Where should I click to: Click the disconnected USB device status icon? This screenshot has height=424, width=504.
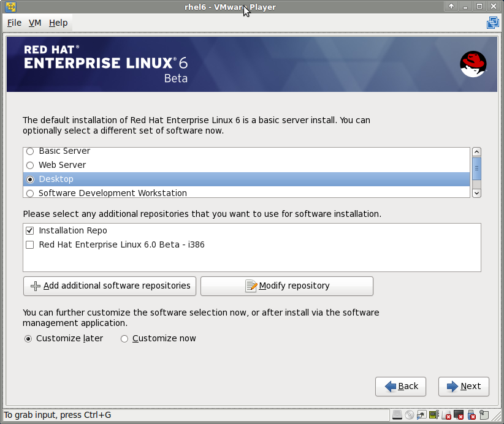[x=472, y=415]
